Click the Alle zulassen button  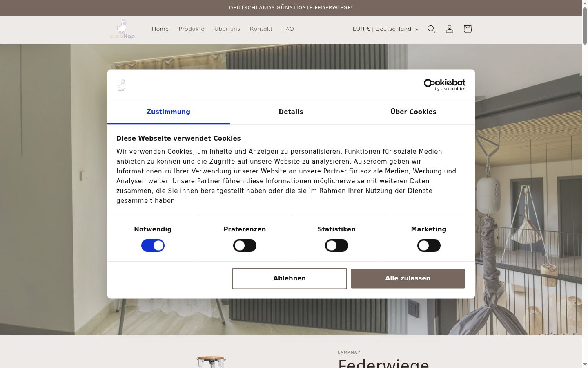pos(408,278)
